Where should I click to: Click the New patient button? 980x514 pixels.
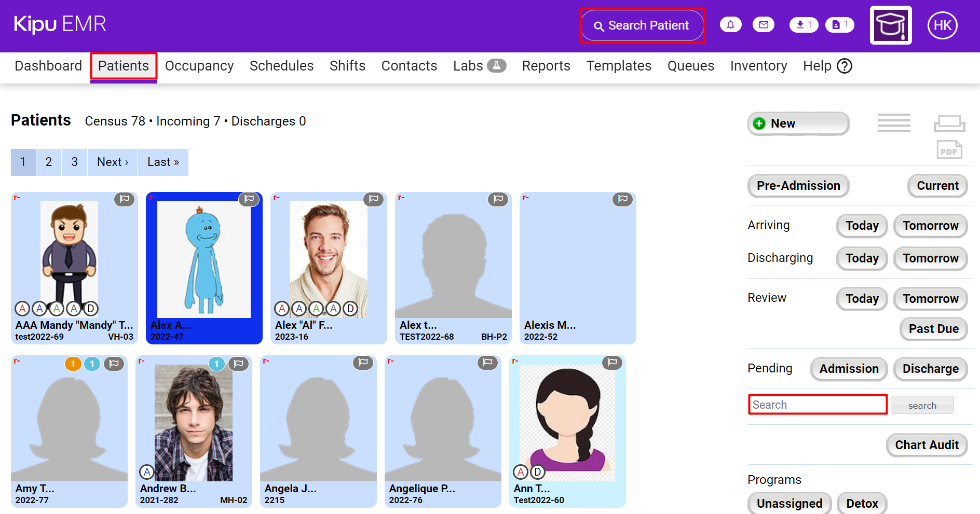click(798, 123)
